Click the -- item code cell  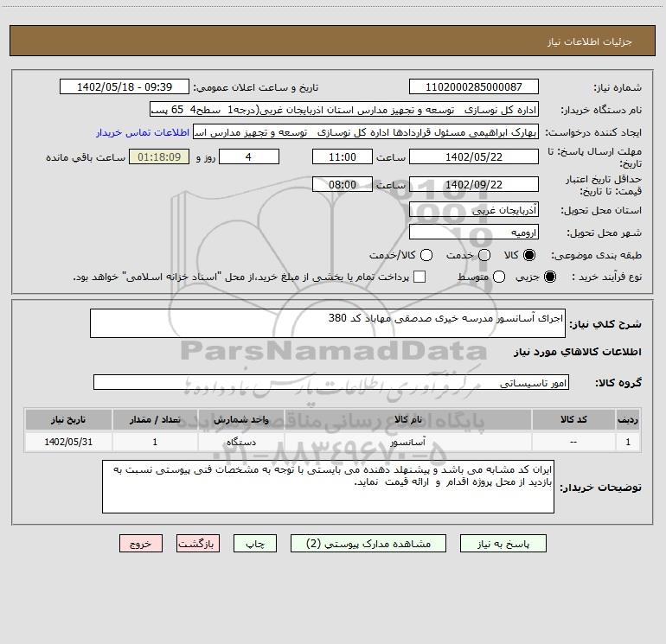(573, 442)
